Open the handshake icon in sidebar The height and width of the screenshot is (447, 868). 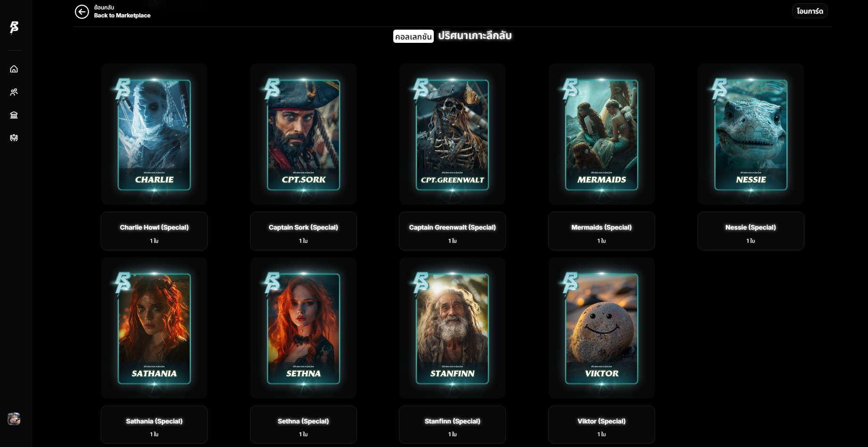(14, 138)
